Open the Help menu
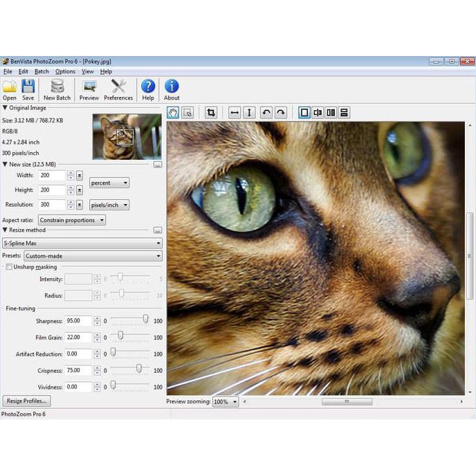 pos(106,72)
